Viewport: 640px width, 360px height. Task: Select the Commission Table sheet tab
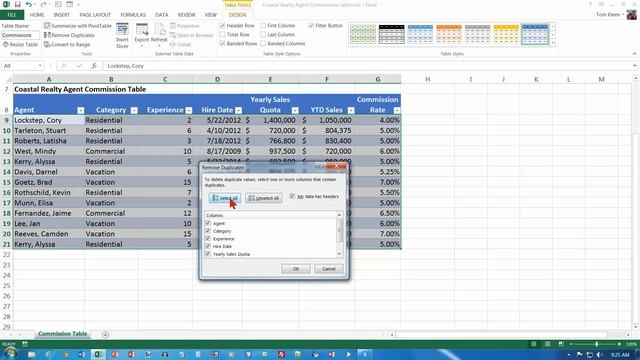click(x=62, y=334)
